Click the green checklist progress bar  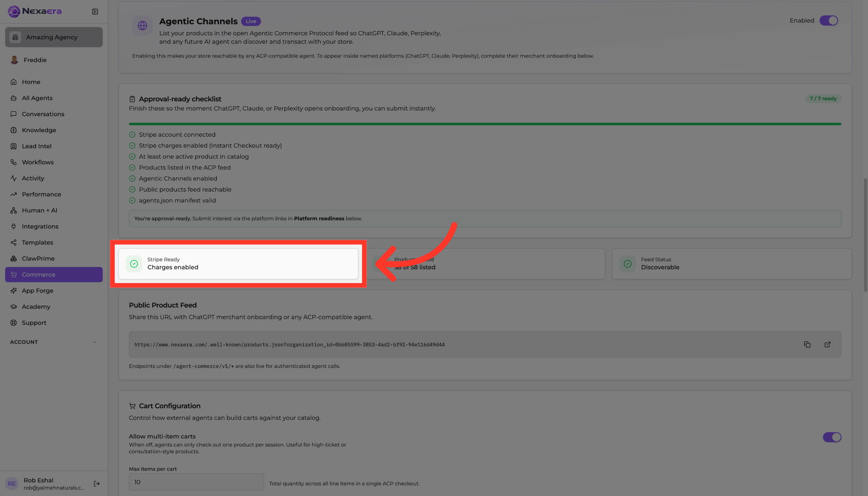coord(485,124)
